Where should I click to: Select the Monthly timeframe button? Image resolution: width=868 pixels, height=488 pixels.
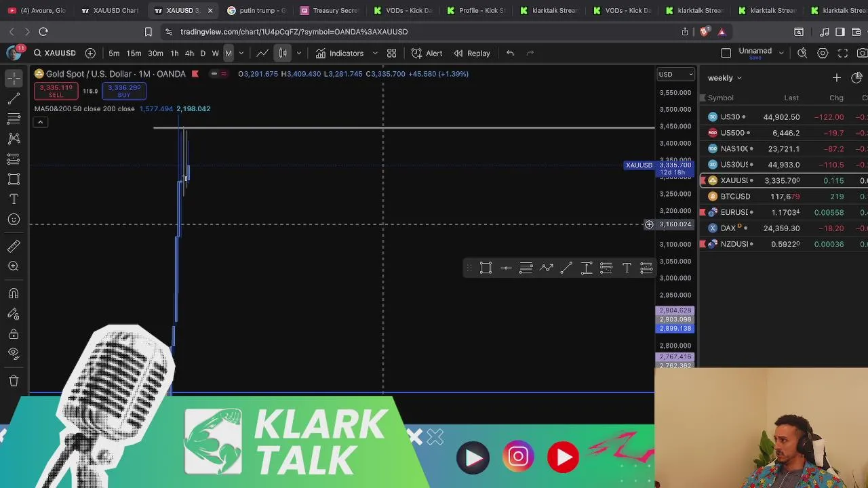[229, 53]
